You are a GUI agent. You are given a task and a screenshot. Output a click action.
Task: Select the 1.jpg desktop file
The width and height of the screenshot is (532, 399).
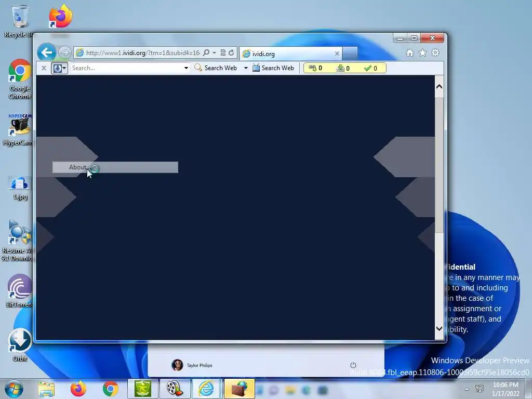20,188
